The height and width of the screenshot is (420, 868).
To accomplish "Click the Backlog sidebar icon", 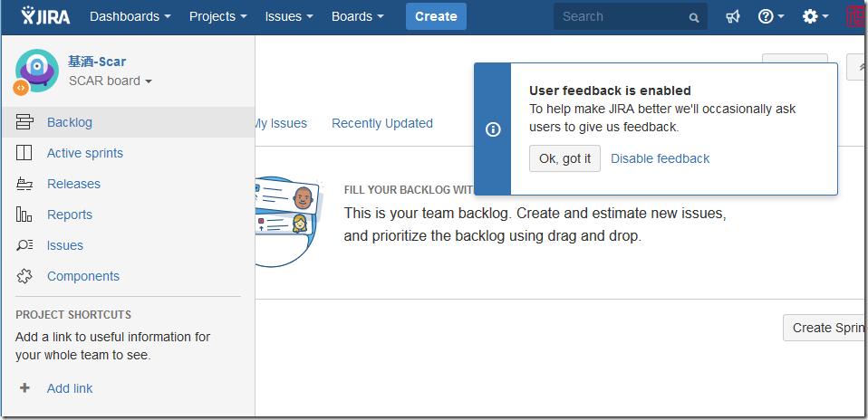I will tap(24, 122).
